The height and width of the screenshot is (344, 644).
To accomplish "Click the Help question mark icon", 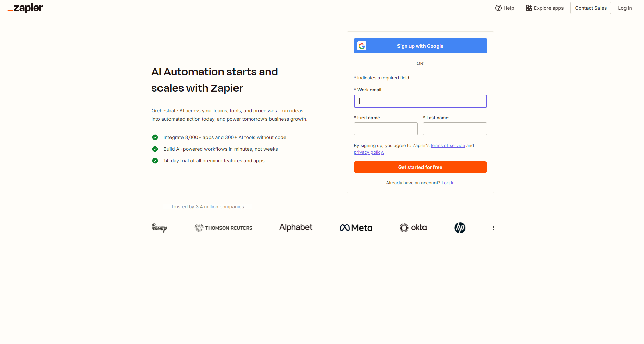I will pos(498,8).
